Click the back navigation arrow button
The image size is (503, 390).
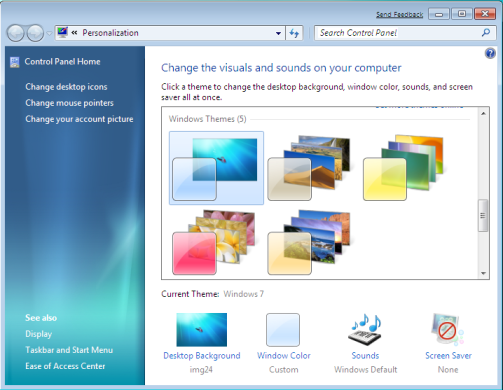point(15,33)
